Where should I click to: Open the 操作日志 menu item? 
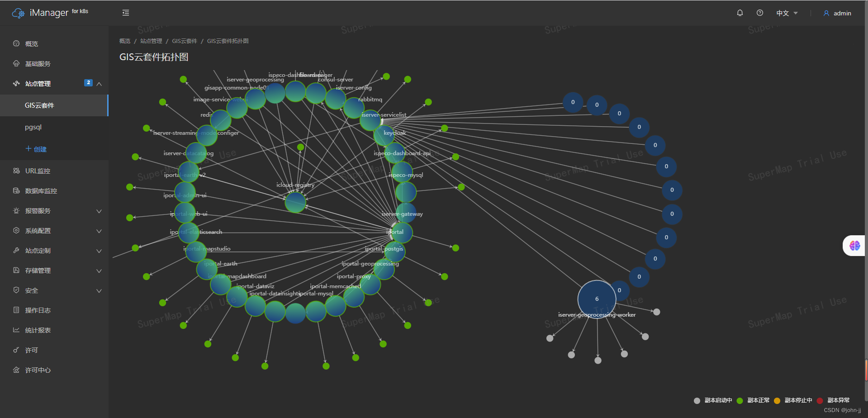54,310
